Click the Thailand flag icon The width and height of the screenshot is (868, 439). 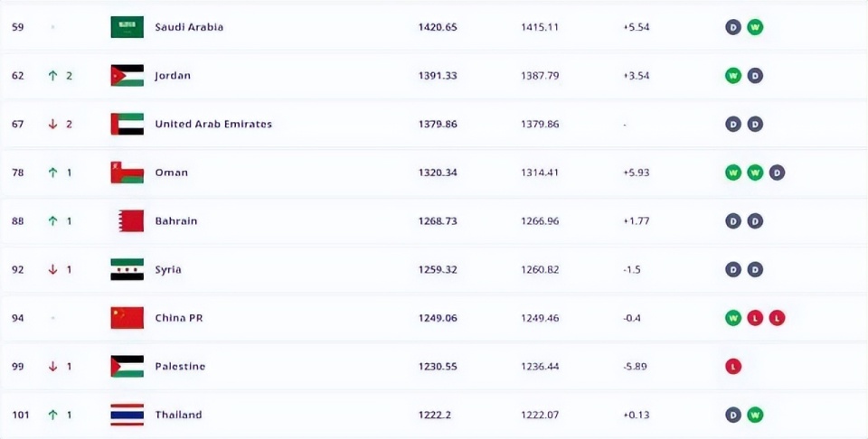tap(127, 415)
